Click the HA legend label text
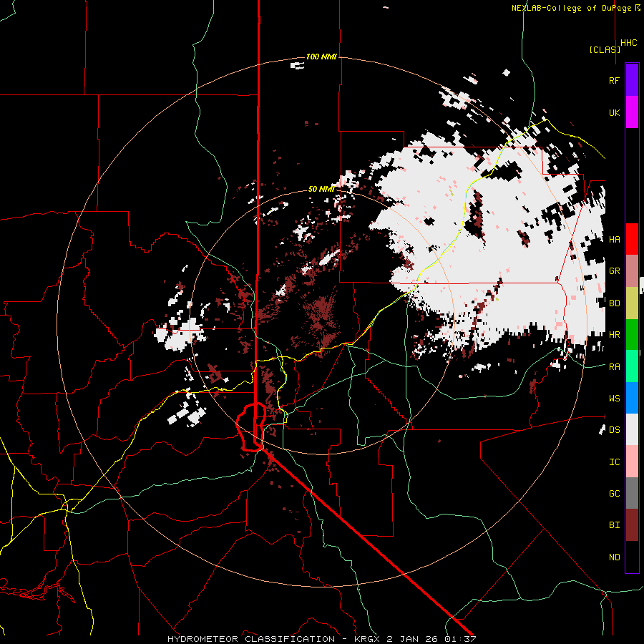Screen dimensions: 644x644 (614, 239)
